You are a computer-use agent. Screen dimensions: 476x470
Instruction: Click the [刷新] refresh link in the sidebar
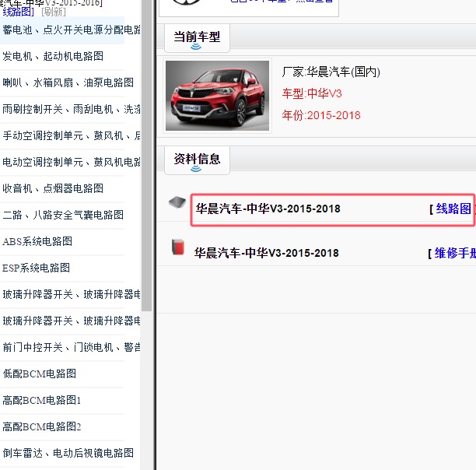pos(53,12)
